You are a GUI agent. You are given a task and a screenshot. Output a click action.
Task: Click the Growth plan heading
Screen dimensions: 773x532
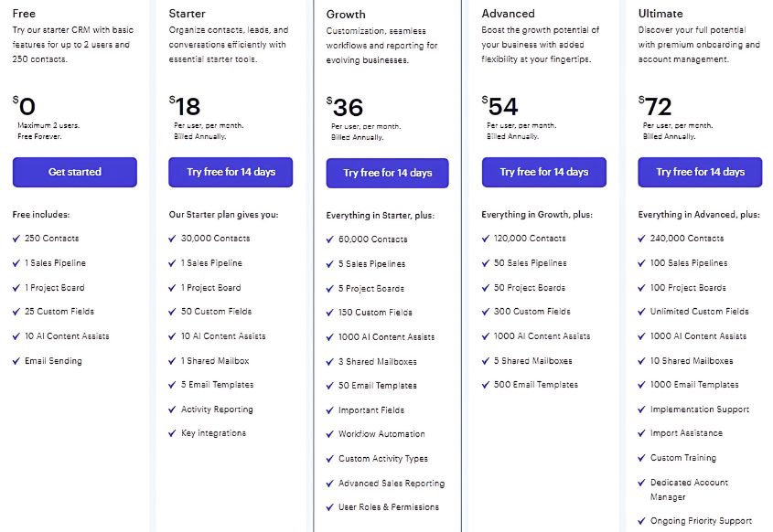[x=346, y=15]
